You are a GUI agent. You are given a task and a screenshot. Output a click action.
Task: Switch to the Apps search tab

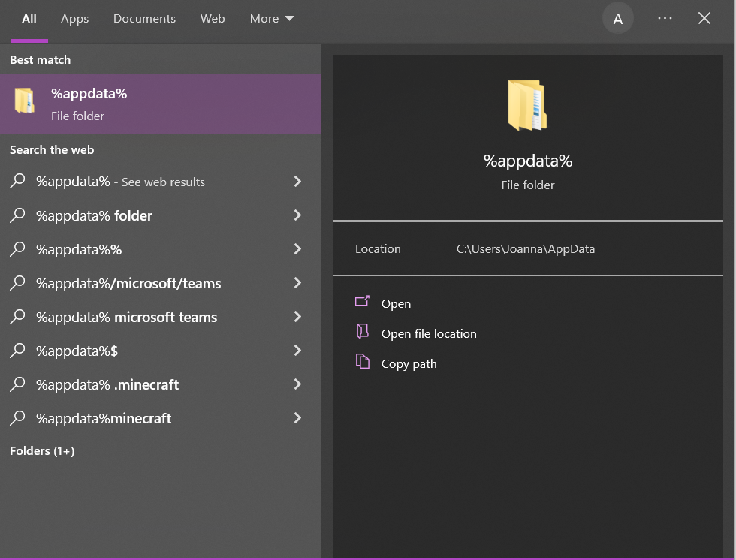pyautogui.click(x=74, y=19)
